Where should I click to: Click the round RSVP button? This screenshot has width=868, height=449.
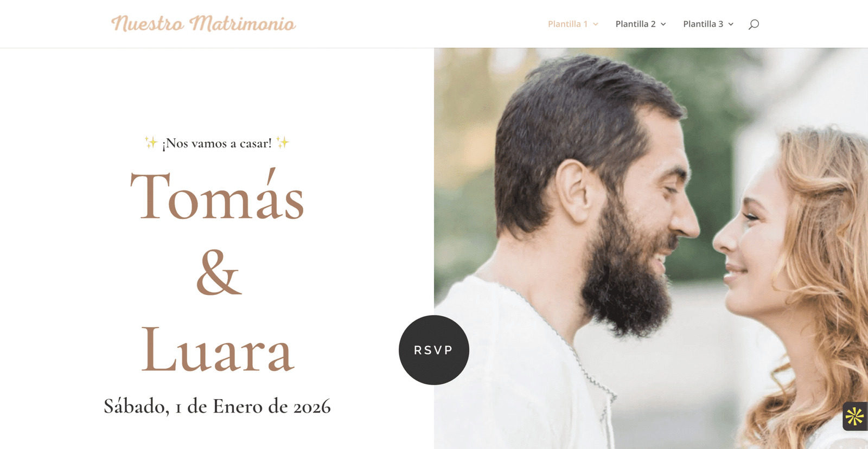434,350
